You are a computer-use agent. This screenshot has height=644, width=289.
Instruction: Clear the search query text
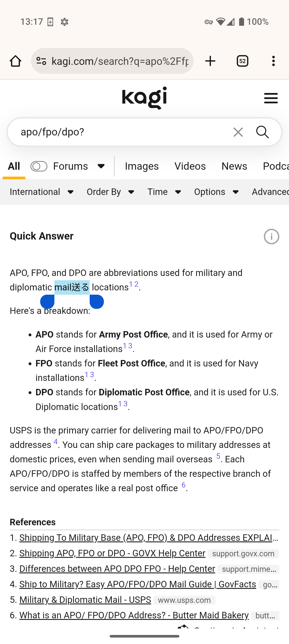pyautogui.click(x=238, y=132)
